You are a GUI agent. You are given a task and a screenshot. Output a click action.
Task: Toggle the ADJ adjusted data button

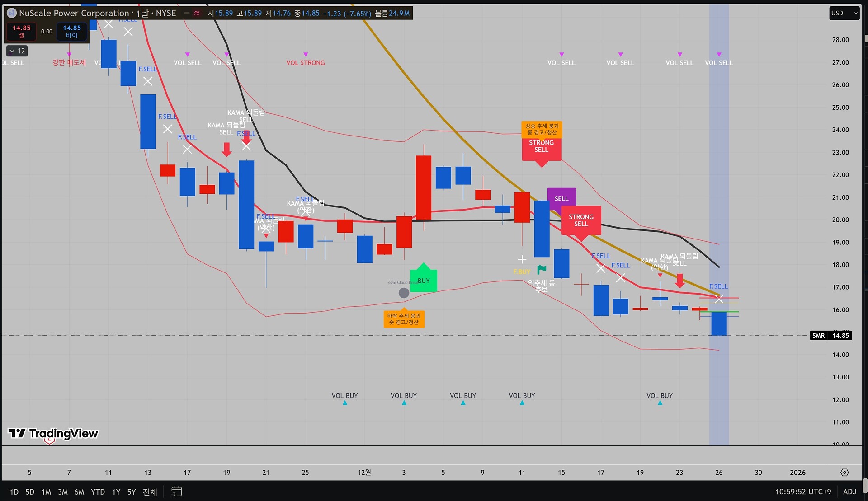[849, 492]
